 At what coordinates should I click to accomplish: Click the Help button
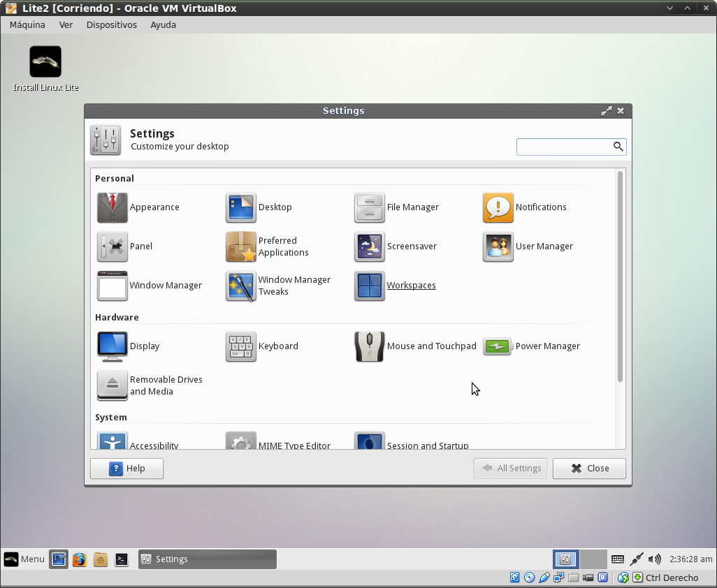pyautogui.click(x=126, y=469)
